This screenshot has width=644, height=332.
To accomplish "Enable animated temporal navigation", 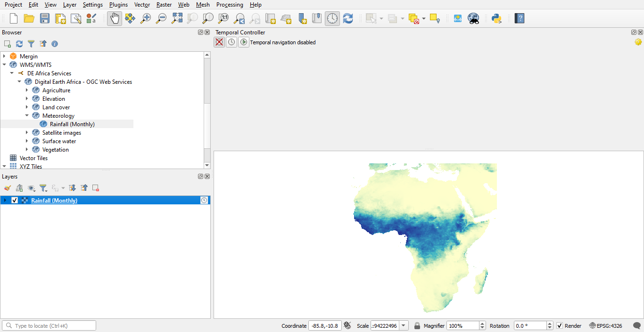I will coord(244,42).
